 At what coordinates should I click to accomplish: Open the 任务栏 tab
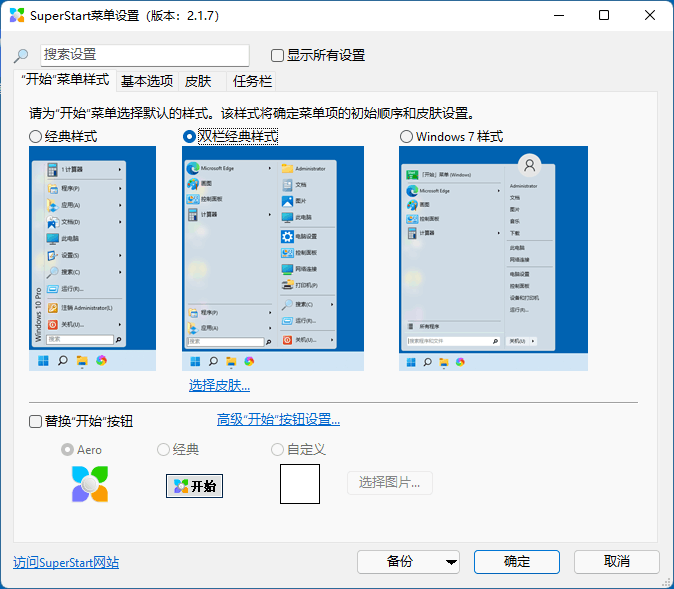[252, 81]
